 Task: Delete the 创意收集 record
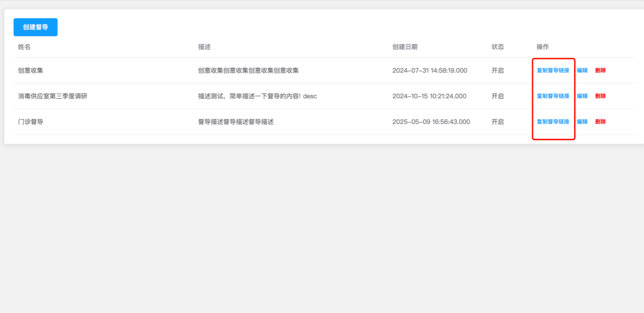tap(600, 70)
